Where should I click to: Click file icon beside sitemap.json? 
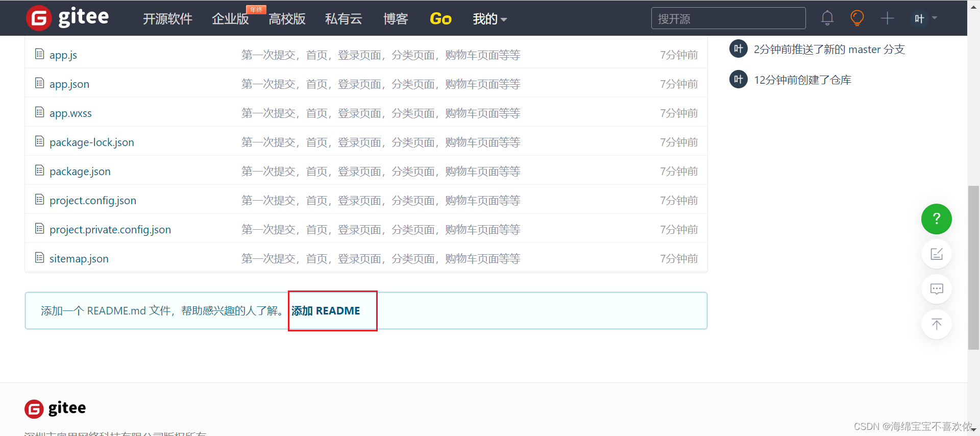coord(39,257)
